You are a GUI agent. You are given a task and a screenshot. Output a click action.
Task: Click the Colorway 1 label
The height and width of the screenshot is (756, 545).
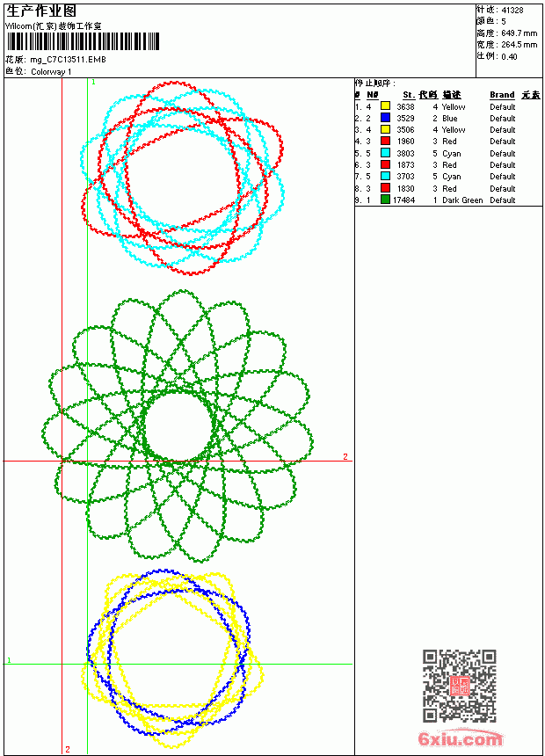(51, 72)
